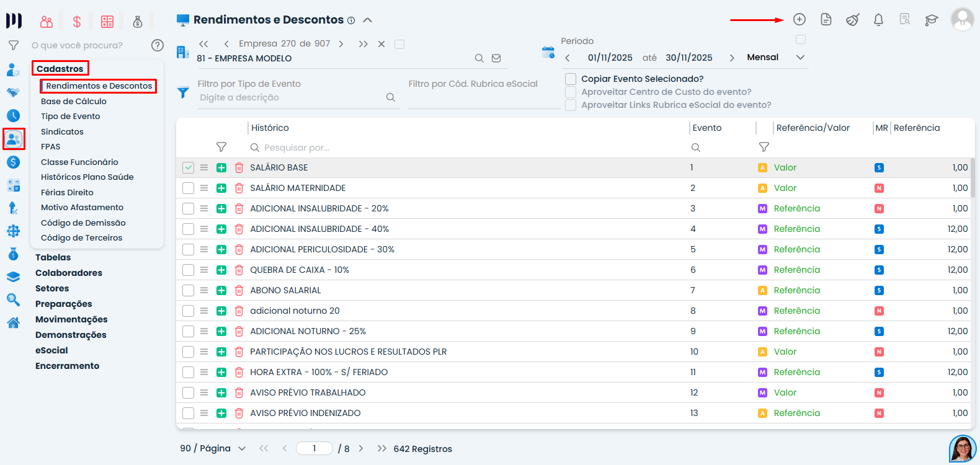Image resolution: width=980 pixels, height=465 pixels.
Task: Expand the 90 / Página size dropdown
Action: [x=241, y=449]
